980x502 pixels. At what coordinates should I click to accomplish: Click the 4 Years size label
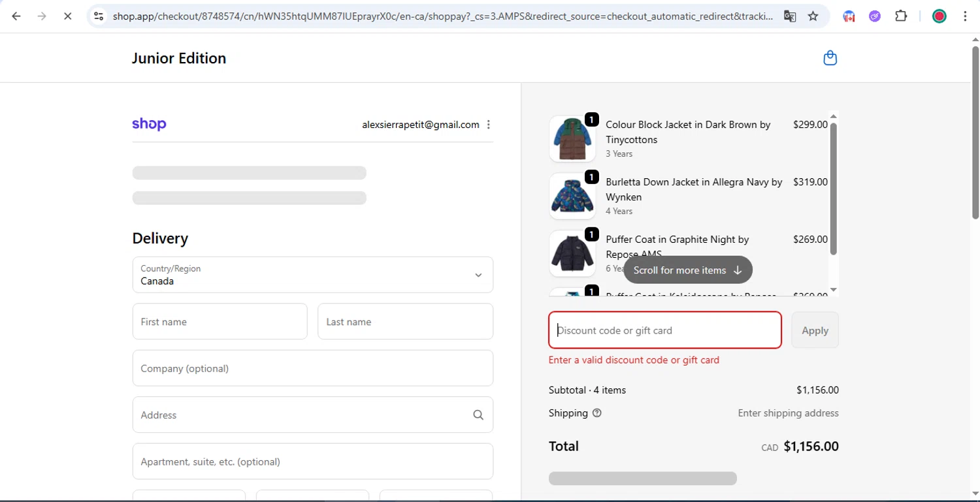(619, 212)
